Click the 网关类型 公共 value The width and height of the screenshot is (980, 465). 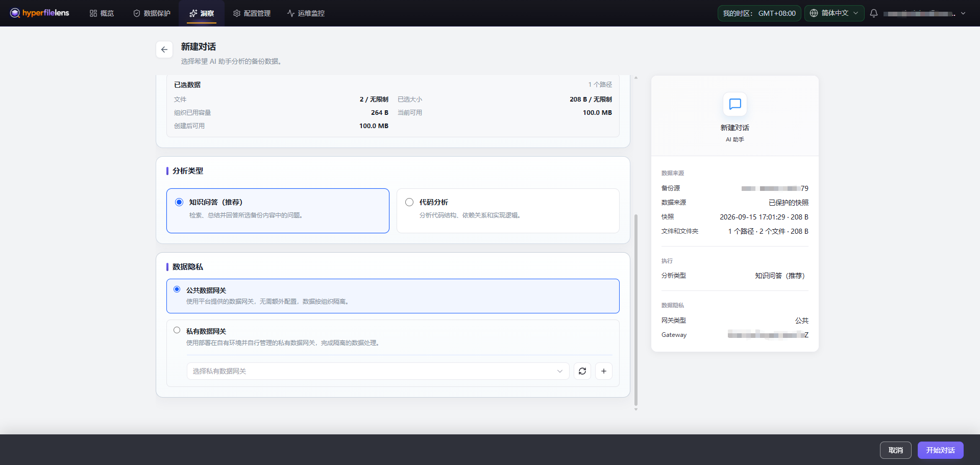(x=802, y=321)
